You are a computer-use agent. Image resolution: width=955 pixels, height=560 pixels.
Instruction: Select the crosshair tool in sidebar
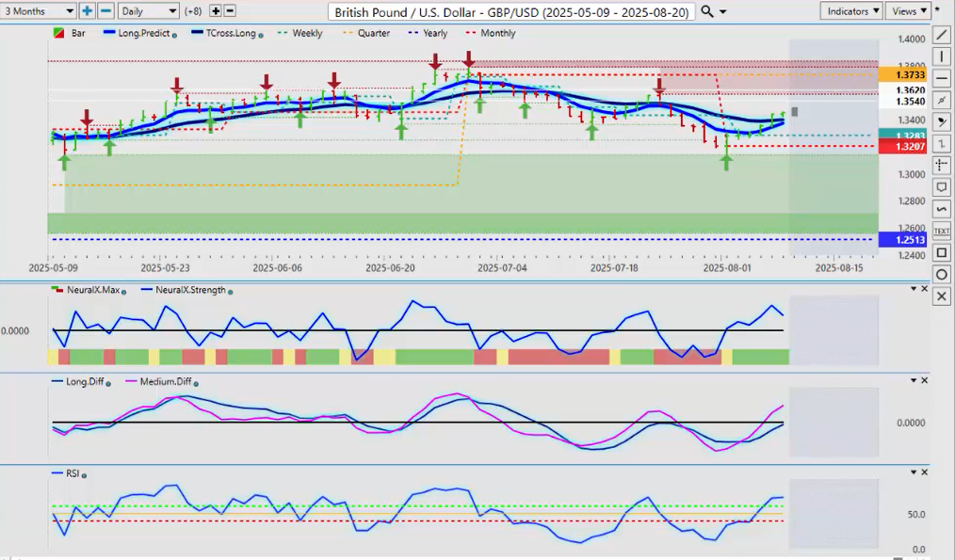point(942,166)
